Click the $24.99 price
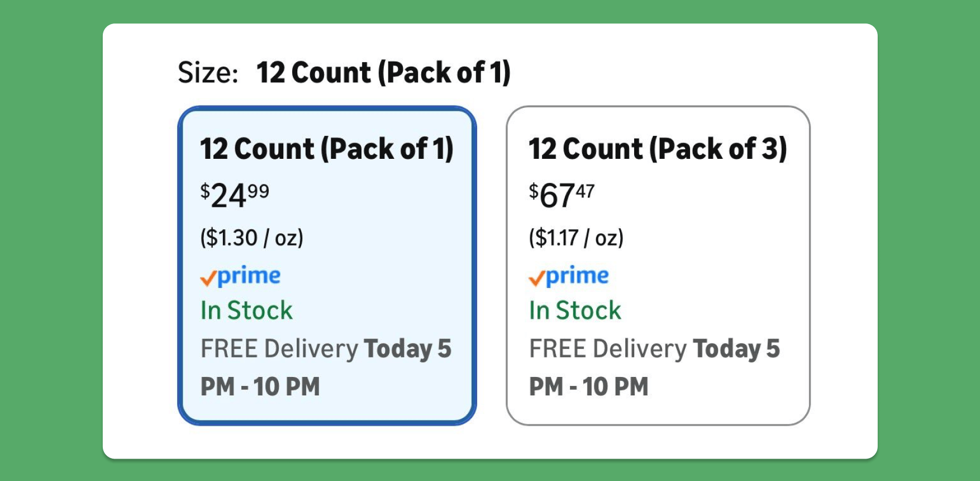 (235, 196)
